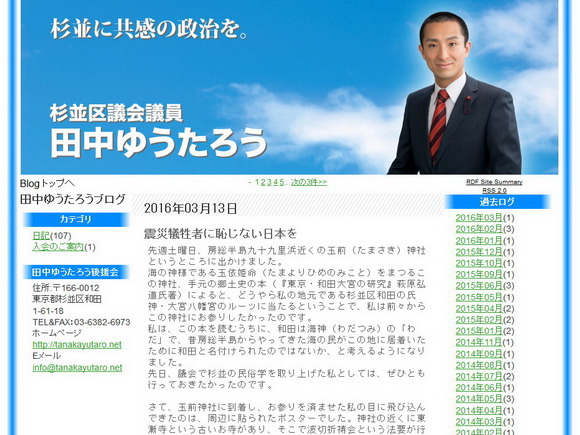This screenshot has height=435, width=580.
Task: Open the 2014年06月 archive
Action: click(479, 388)
